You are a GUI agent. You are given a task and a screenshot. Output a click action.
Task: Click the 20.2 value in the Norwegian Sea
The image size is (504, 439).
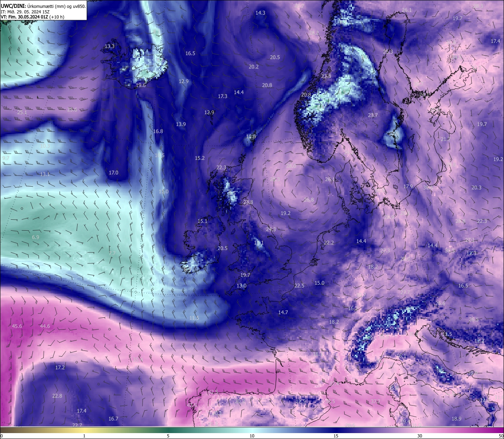point(254,67)
